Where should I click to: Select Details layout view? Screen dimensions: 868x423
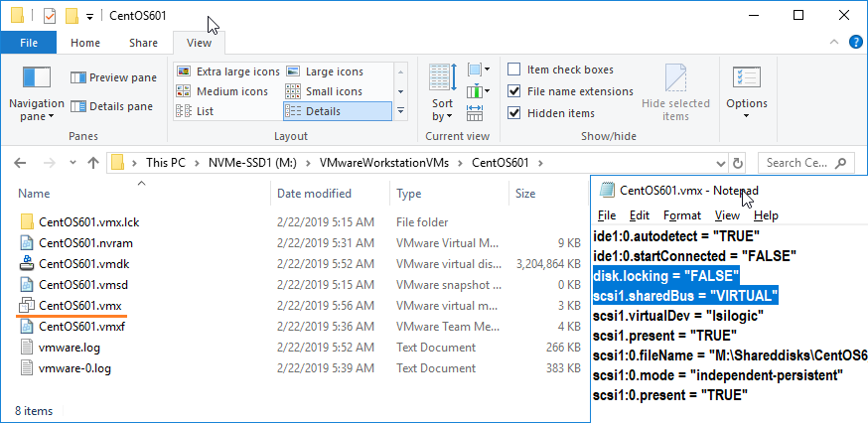(x=337, y=111)
